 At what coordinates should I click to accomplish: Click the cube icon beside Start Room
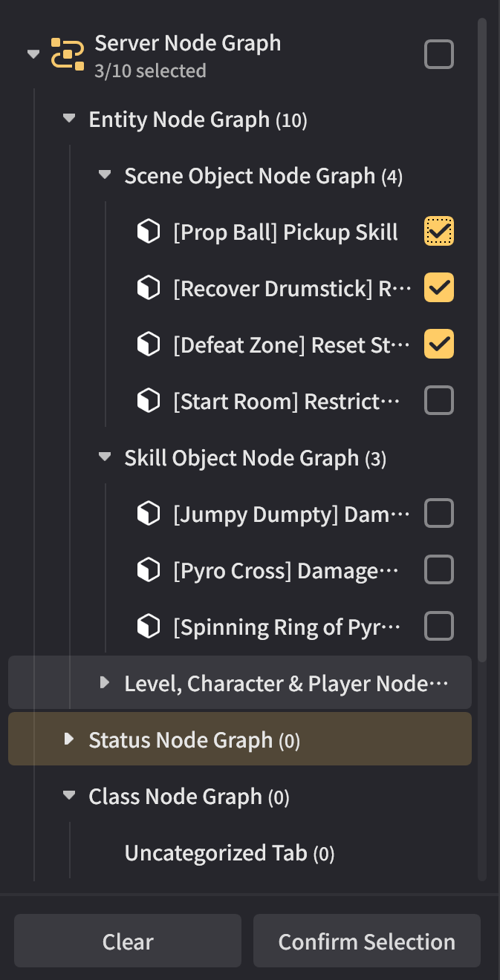pyautogui.click(x=149, y=402)
